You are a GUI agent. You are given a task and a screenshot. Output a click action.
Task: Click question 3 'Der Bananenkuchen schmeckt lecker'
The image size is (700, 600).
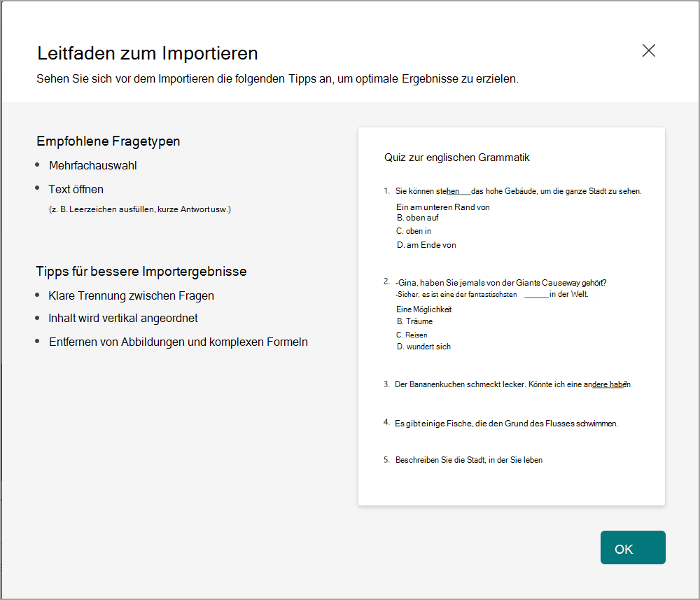tap(512, 384)
